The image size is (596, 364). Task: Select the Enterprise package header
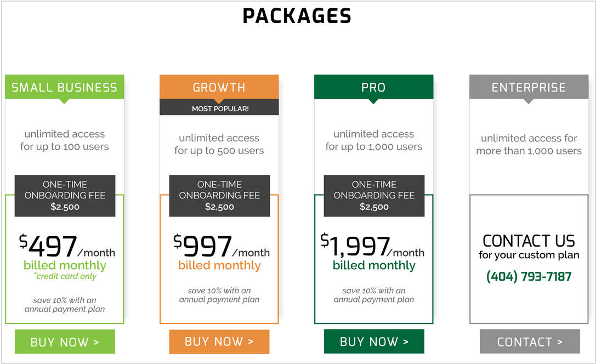tap(529, 87)
